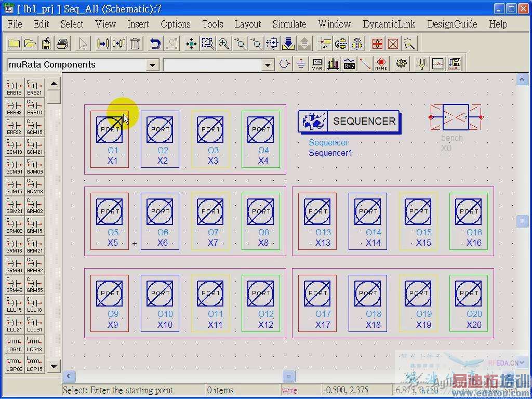Click the NAME wire label icon
Screen dimensions: 532x399
tap(381, 64)
